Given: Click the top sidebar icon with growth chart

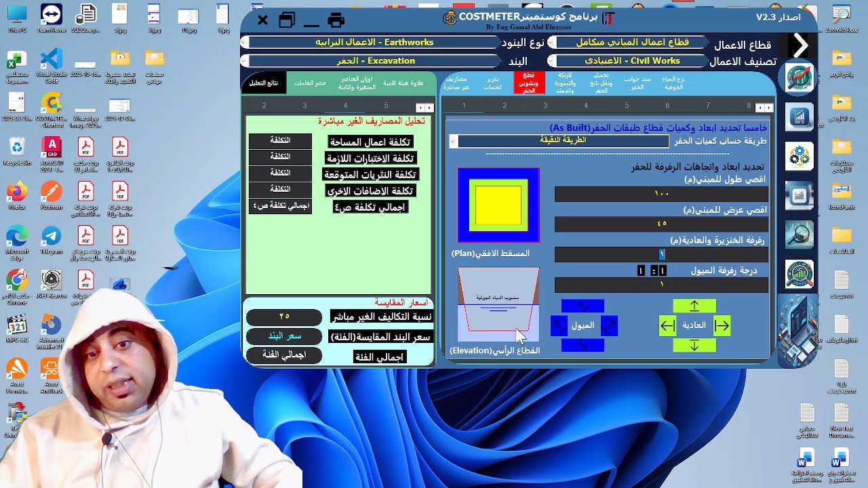Looking at the screenshot, I should tap(800, 79).
